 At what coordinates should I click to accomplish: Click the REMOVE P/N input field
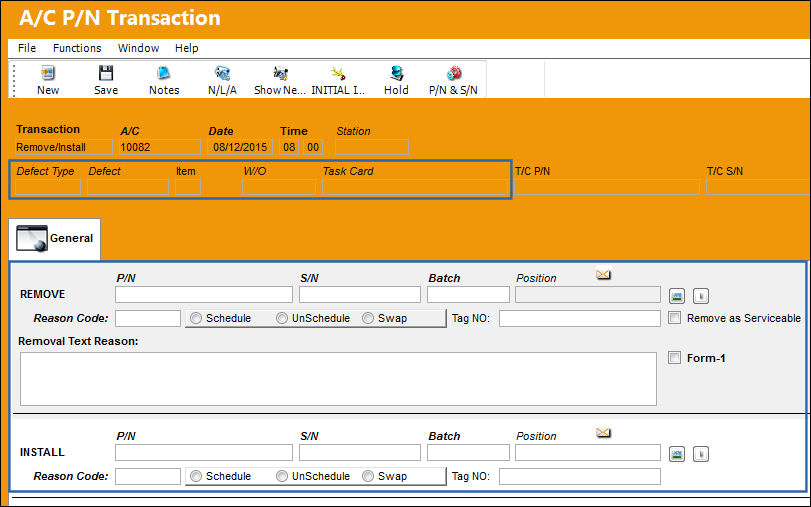coord(204,294)
